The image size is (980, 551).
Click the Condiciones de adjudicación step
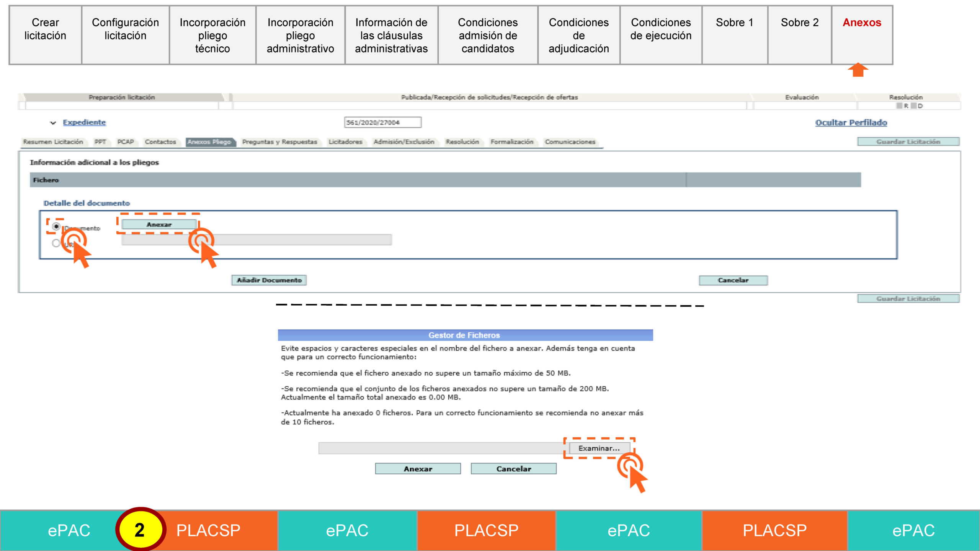click(x=579, y=35)
